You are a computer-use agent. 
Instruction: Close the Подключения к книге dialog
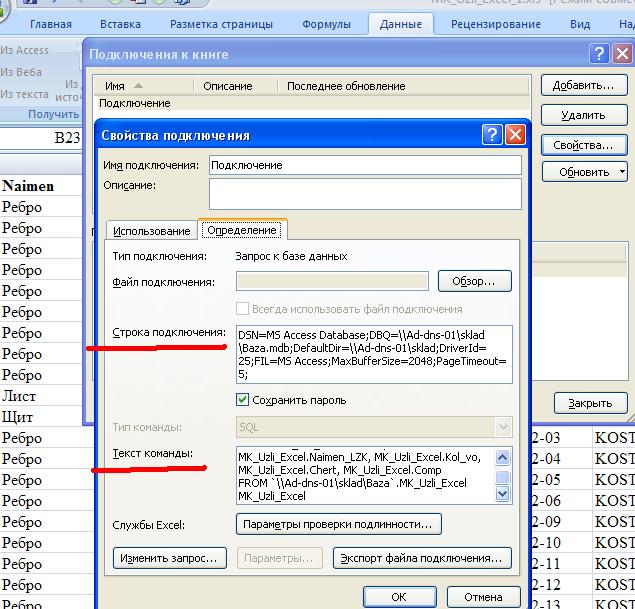(x=623, y=53)
